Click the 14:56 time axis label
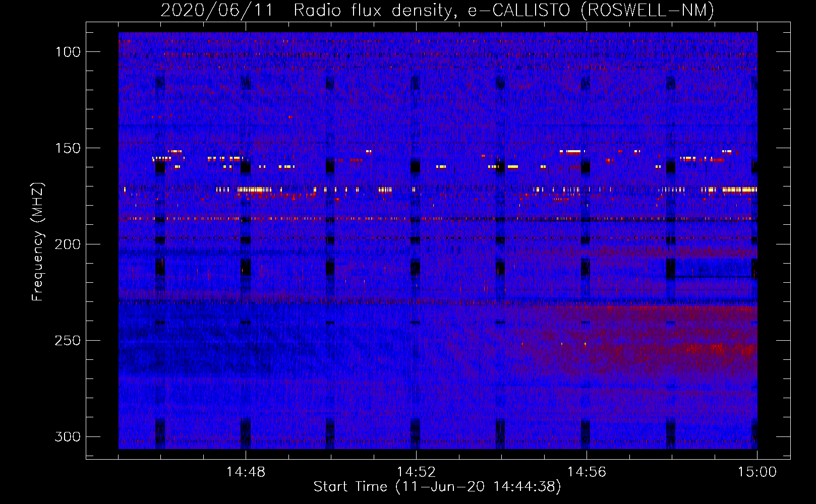 point(587,472)
